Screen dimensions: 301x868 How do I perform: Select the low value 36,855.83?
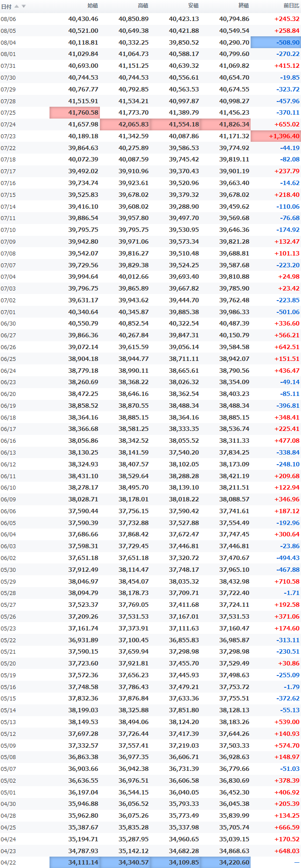[184, 640]
